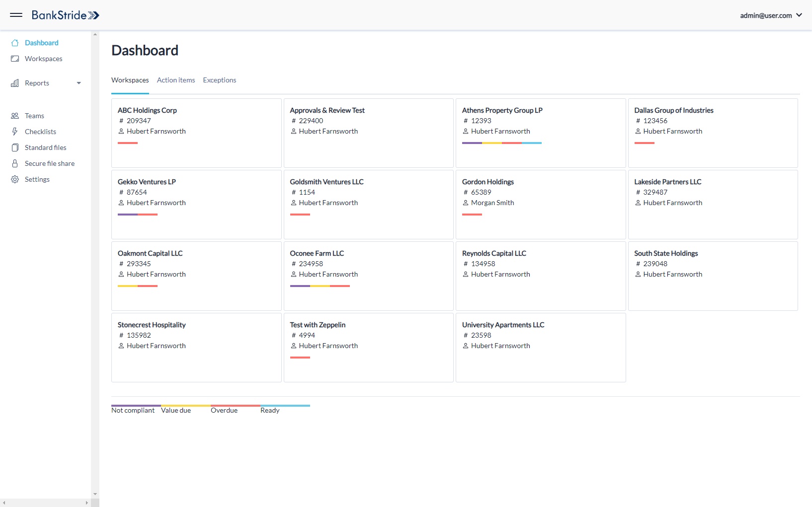Click the Not compliant legend bar
Viewport: 812px width, 507px height.
(136, 406)
